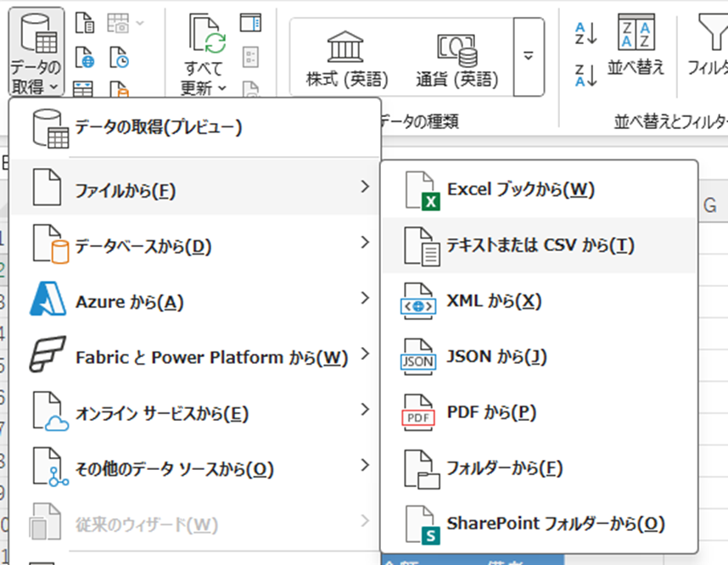Import data via JSON から
The height and width of the screenshot is (565, 728).
click(x=496, y=357)
